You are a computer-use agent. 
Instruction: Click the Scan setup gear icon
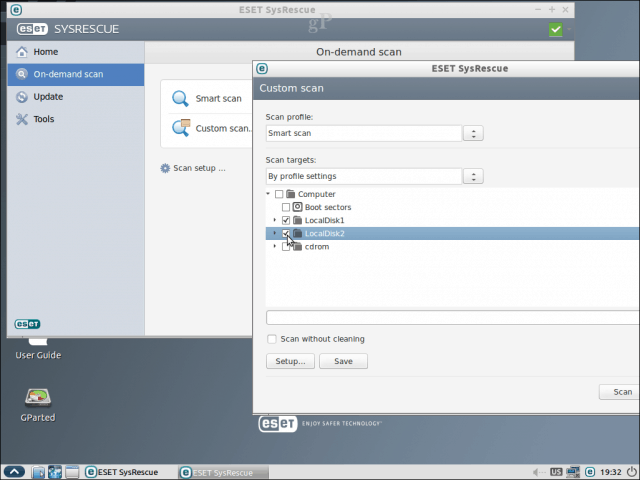tap(165, 168)
